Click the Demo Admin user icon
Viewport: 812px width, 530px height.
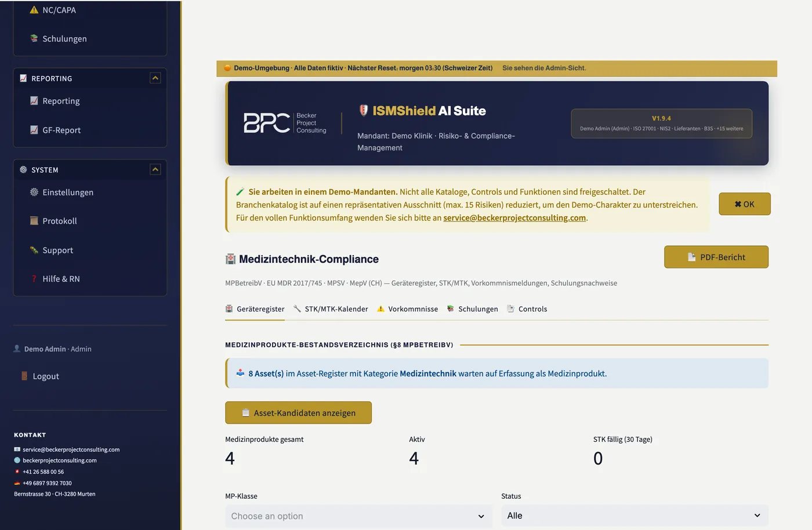[17, 349]
